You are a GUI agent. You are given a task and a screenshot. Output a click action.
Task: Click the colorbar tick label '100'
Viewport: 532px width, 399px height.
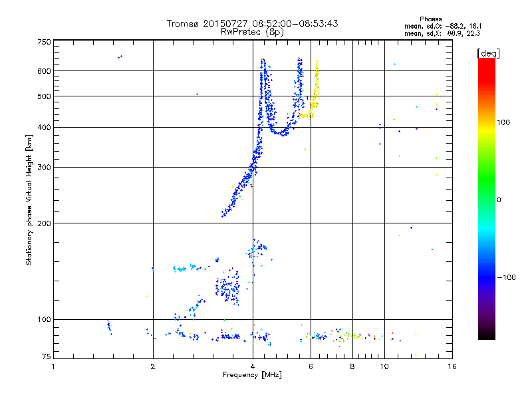[x=503, y=122]
